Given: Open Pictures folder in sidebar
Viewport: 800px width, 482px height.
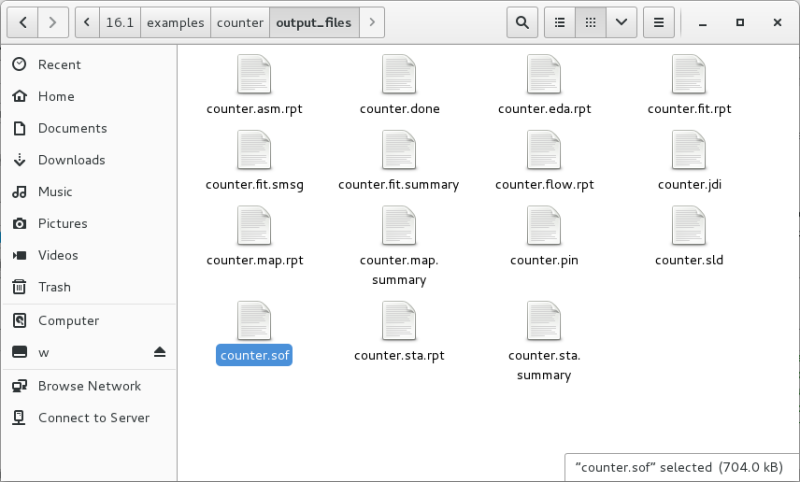Looking at the screenshot, I should 89,223.
